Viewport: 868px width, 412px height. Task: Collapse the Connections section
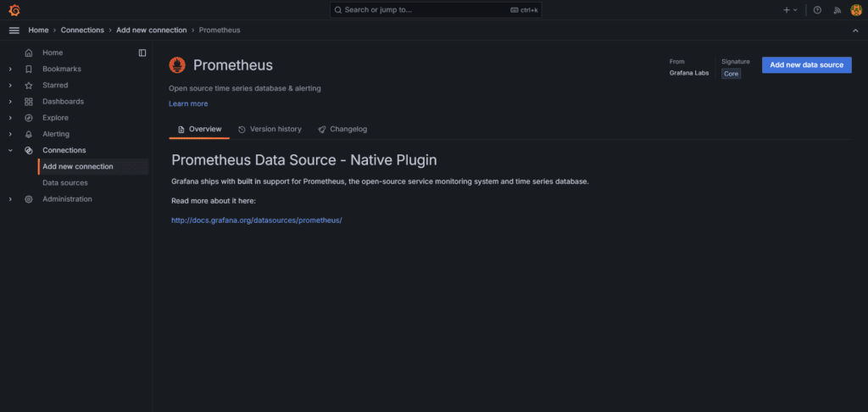10,151
